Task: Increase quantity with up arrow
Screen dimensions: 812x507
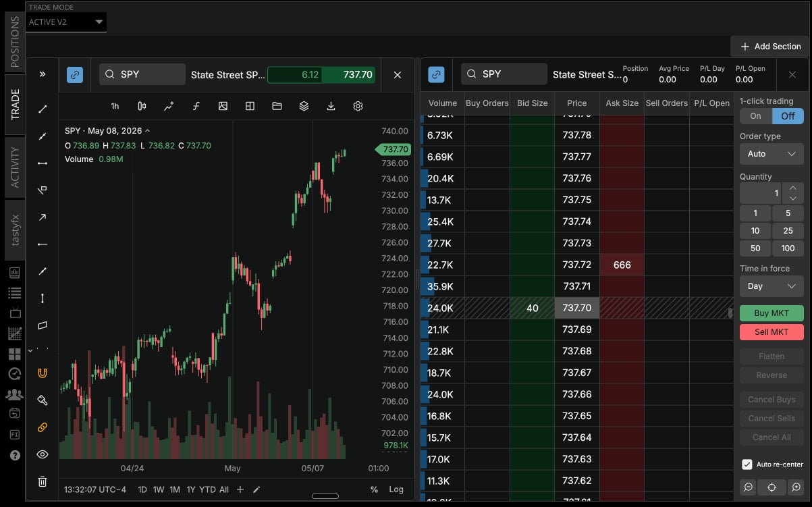Action: tap(793, 188)
